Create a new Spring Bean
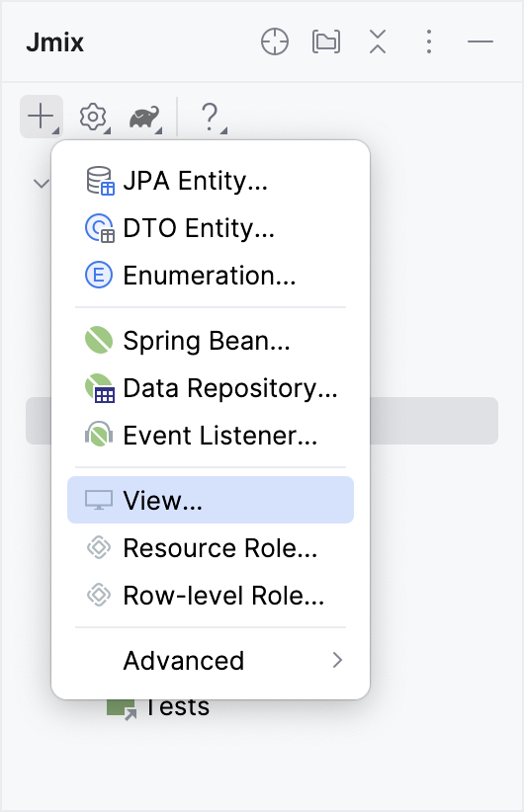The width and height of the screenshot is (524, 812). 211,341
